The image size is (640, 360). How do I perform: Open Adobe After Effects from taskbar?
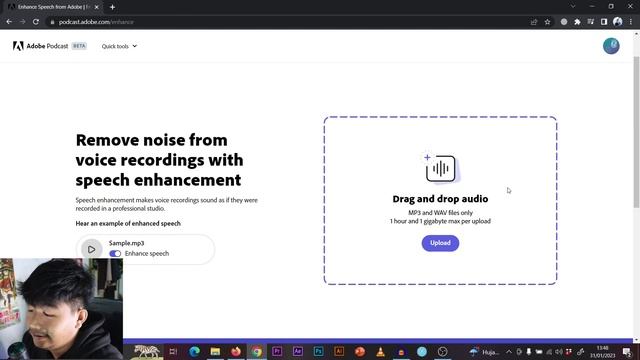pyautogui.click(x=298, y=351)
